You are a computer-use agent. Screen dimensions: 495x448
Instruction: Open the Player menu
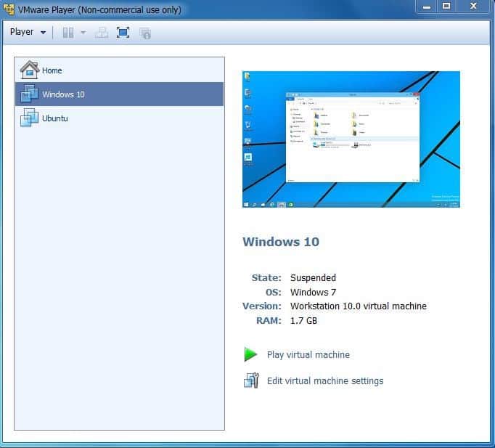(28, 32)
